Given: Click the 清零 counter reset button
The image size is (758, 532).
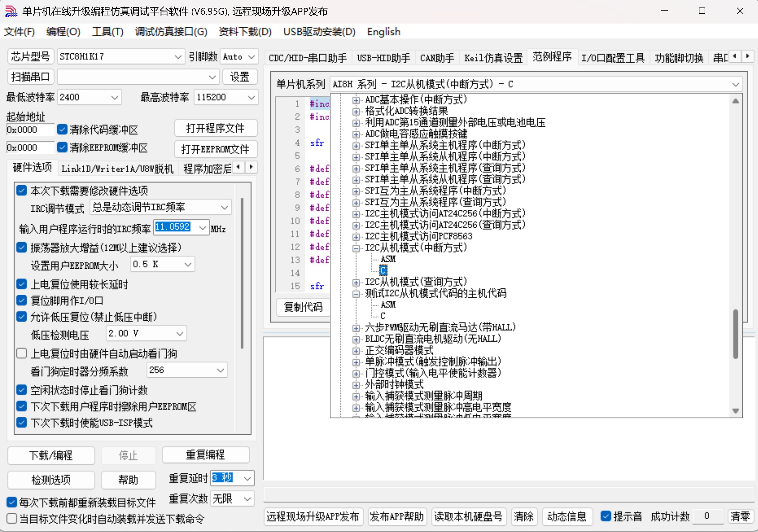Looking at the screenshot, I should point(740,516).
